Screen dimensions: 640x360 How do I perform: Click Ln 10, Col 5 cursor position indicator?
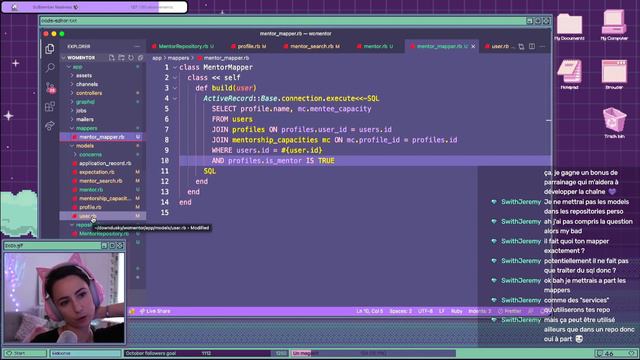point(369,311)
